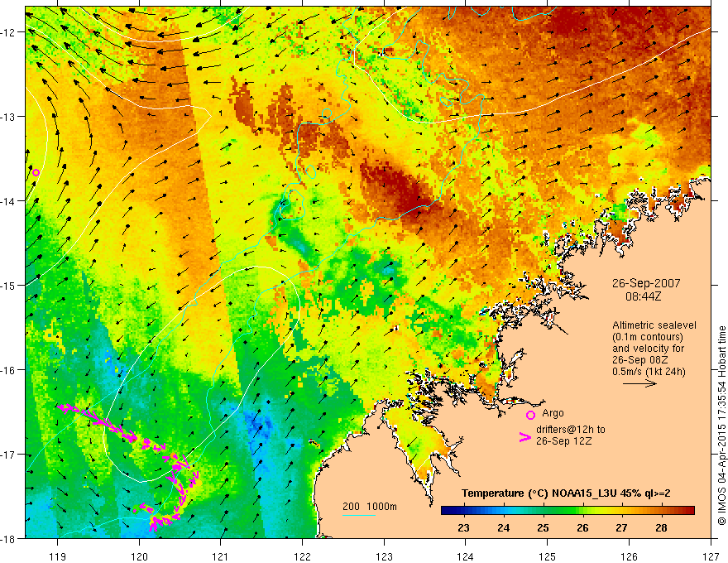The image size is (728, 563).
Task: Click the 'Argo' legend label
Action: pos(553,413)
